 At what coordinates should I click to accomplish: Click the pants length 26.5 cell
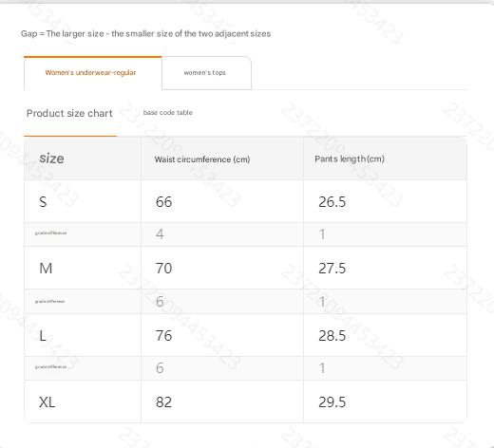[385, 201]
